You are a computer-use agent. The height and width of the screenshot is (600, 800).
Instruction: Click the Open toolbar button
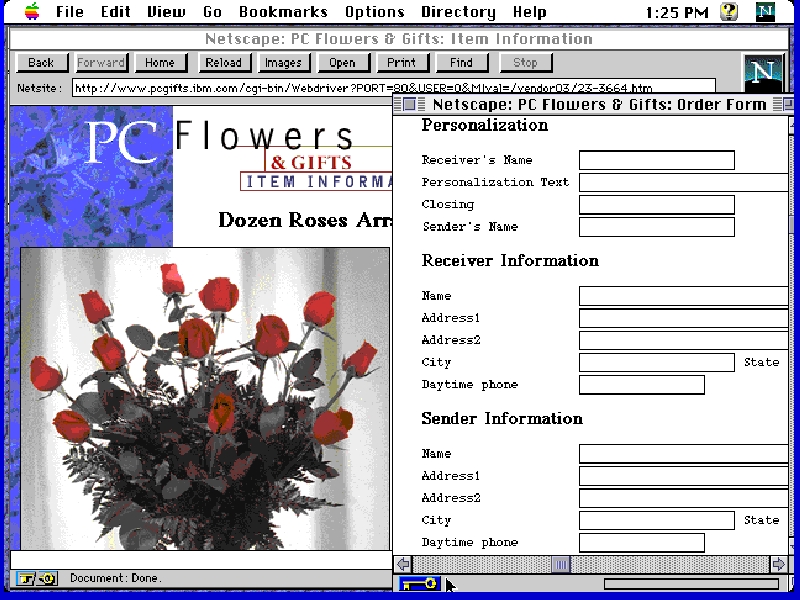[x=343, y=63]
